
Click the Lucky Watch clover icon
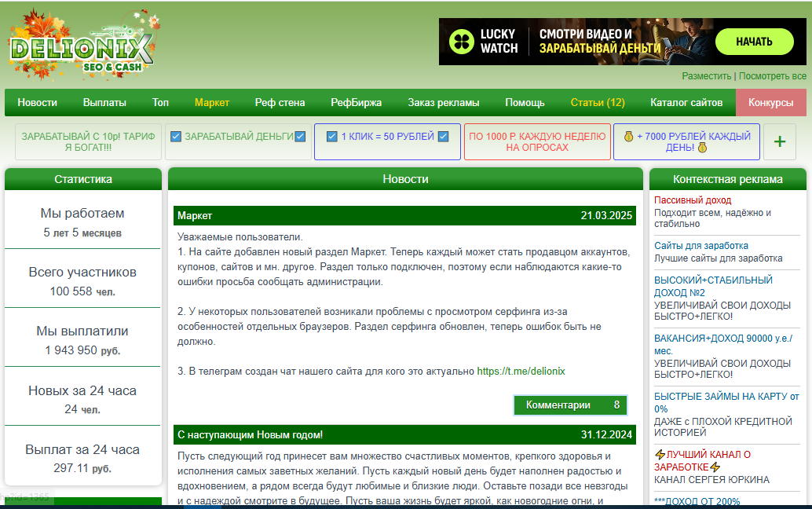462,42
